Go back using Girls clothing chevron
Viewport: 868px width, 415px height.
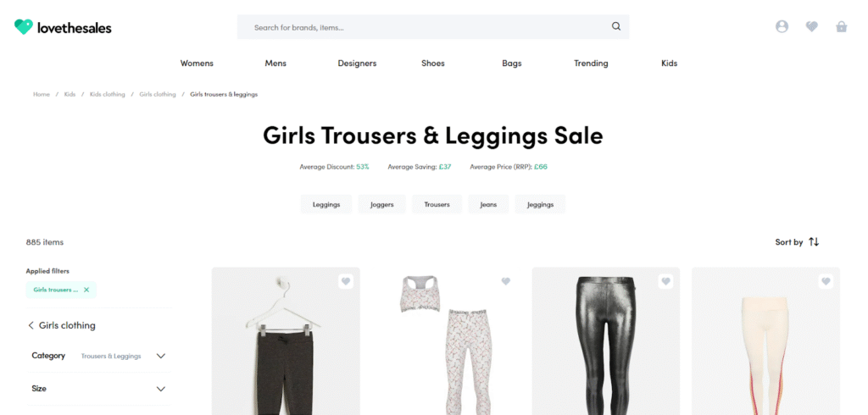(31, 325)
